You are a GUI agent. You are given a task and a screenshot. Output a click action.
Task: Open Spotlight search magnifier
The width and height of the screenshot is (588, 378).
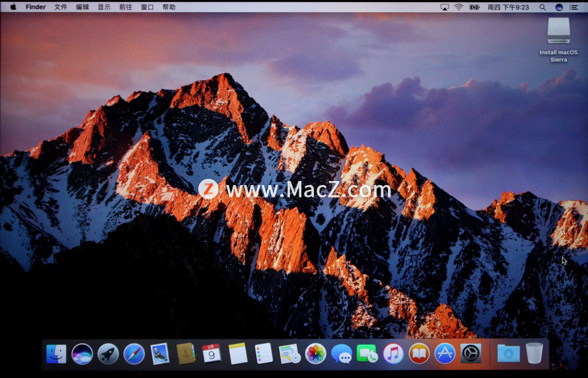point(542,7)
